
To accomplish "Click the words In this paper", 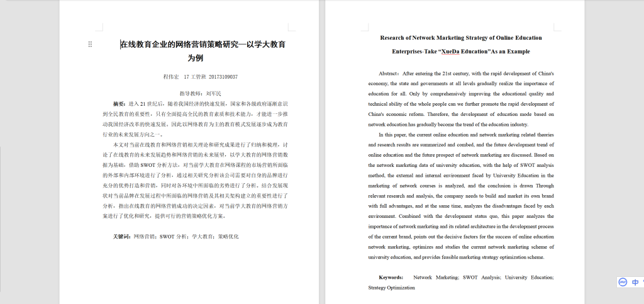I will (x=392, y=135).
